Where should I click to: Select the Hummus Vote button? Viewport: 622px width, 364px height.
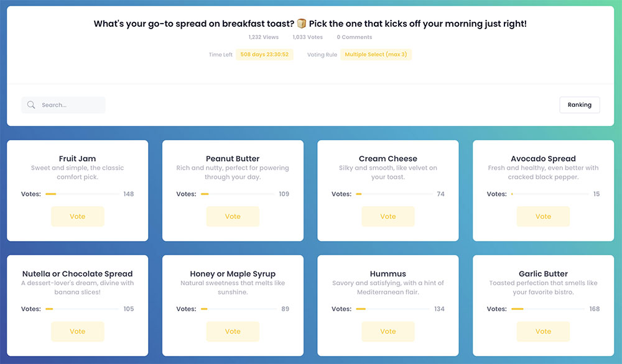pyautogui.click(x=388, y=332)
